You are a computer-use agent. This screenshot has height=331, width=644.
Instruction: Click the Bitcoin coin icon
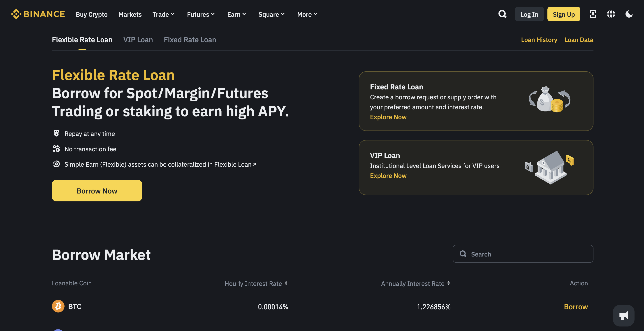click(58, 306)
